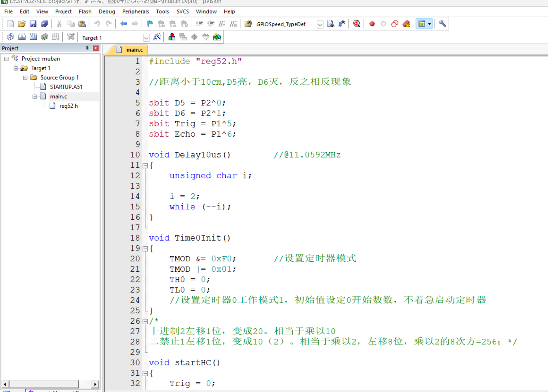Fold the Time0Init function body
The width and height of the screenshot is (548, 392).
[145, 249]
